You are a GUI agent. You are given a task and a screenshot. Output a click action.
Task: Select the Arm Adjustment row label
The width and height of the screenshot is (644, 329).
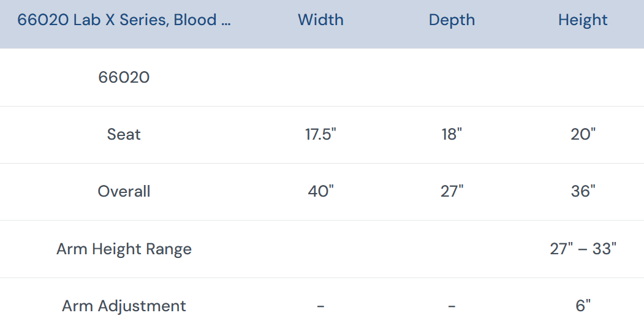(124, 306)
